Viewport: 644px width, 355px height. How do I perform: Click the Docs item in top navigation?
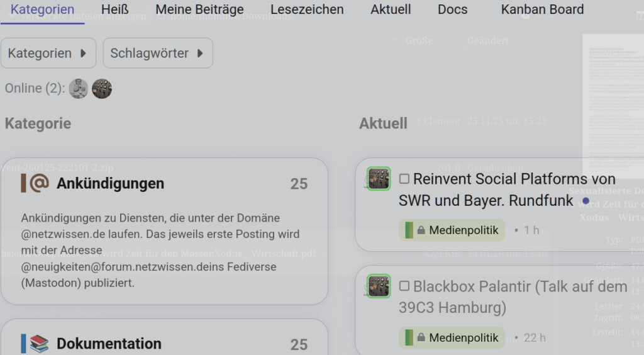[x=452, y=9]
